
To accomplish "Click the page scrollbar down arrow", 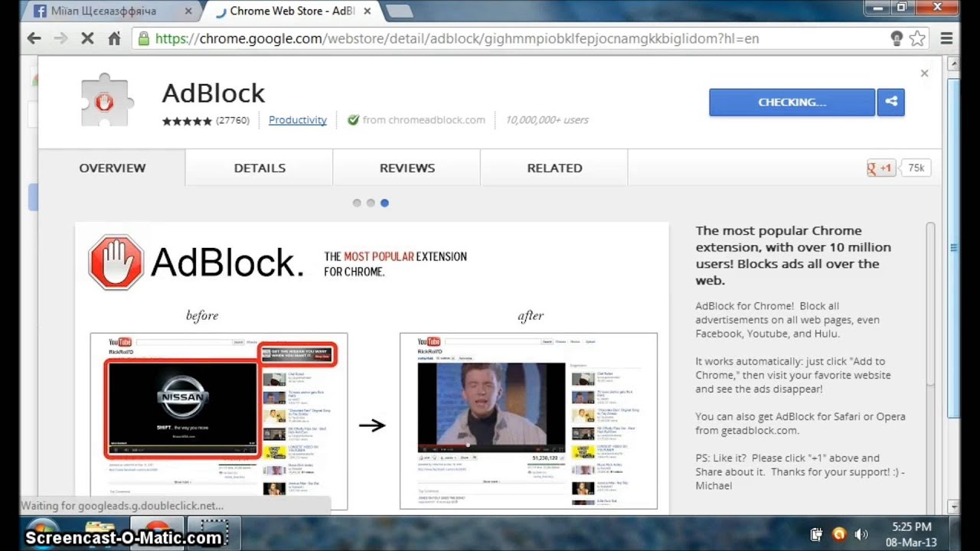I will 954,507.
